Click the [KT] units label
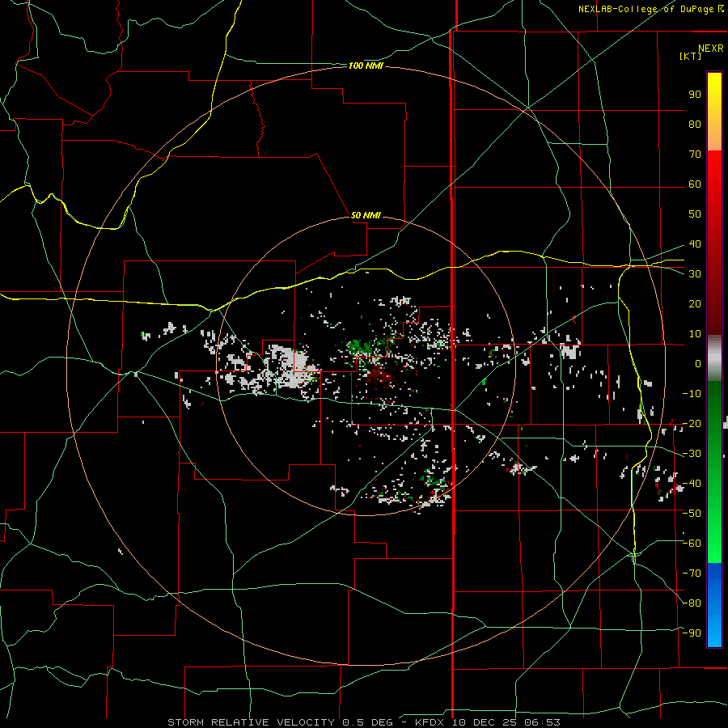Screen dimensions: 728x728 [x=690, y=56]
